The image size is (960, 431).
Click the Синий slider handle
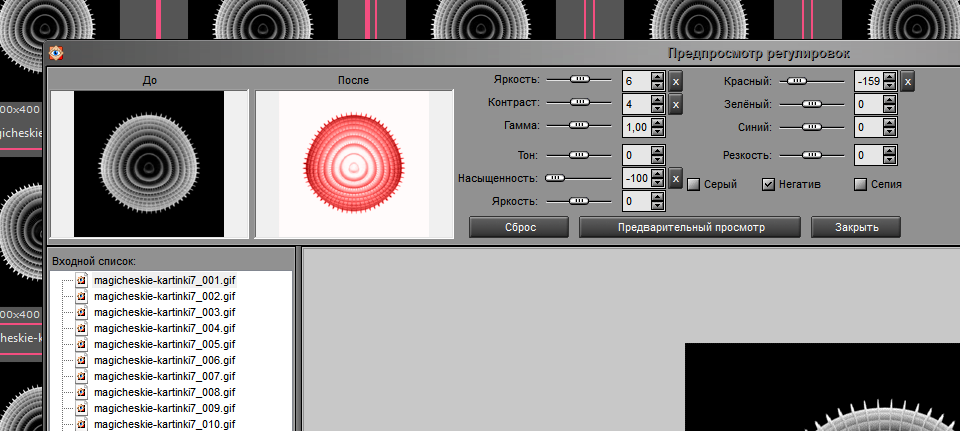812,127
